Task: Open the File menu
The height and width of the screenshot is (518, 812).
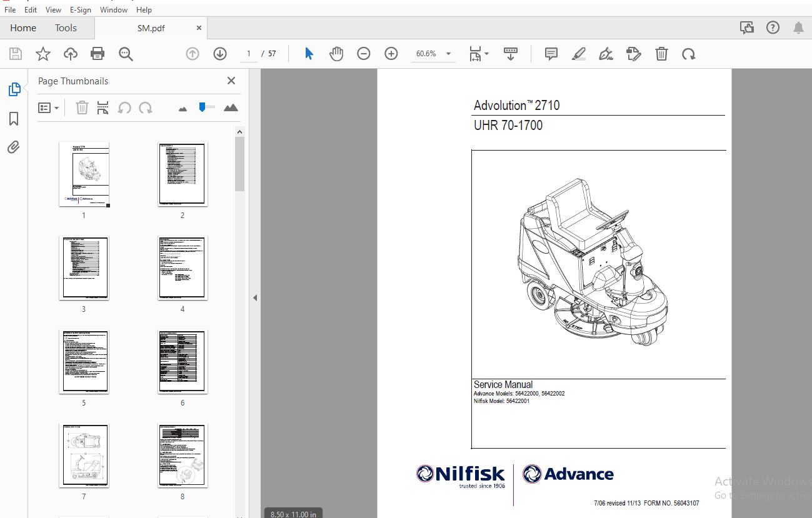Action: coord(10,10)
